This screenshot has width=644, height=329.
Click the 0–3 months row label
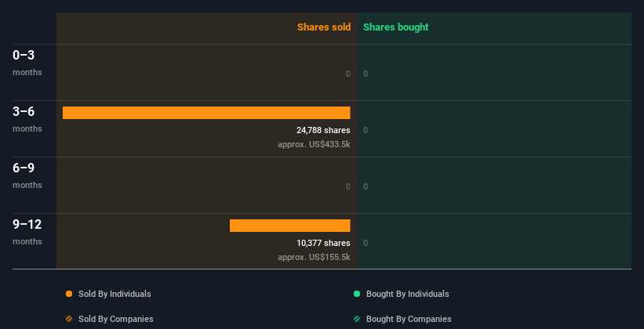tap(27, 63)
